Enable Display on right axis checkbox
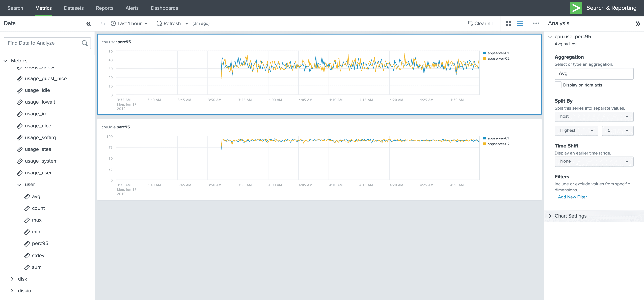 click(x=558, y=85)
